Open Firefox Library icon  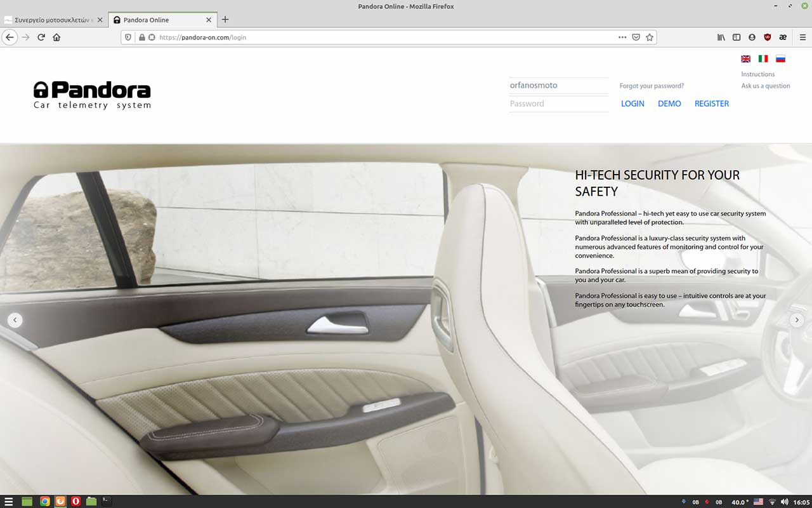(721, 37)
